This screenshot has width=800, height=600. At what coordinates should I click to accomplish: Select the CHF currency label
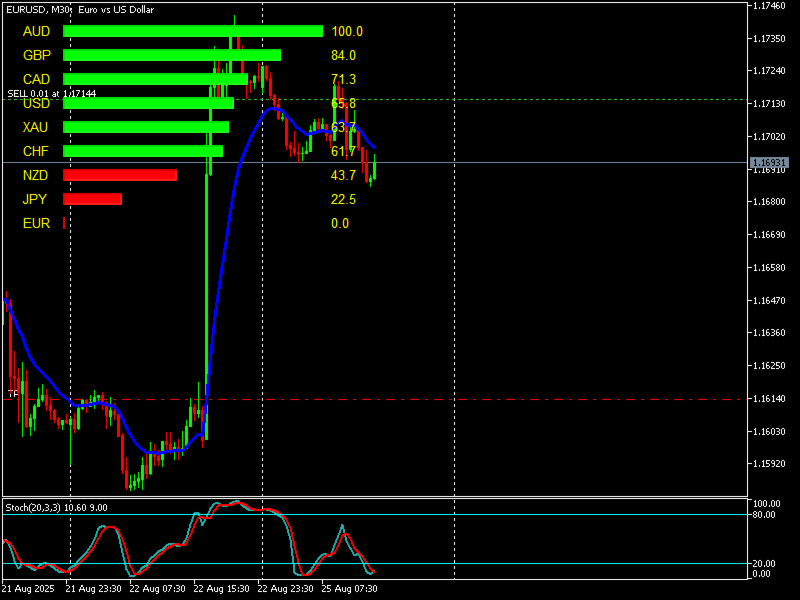click(x=36, y=152)
